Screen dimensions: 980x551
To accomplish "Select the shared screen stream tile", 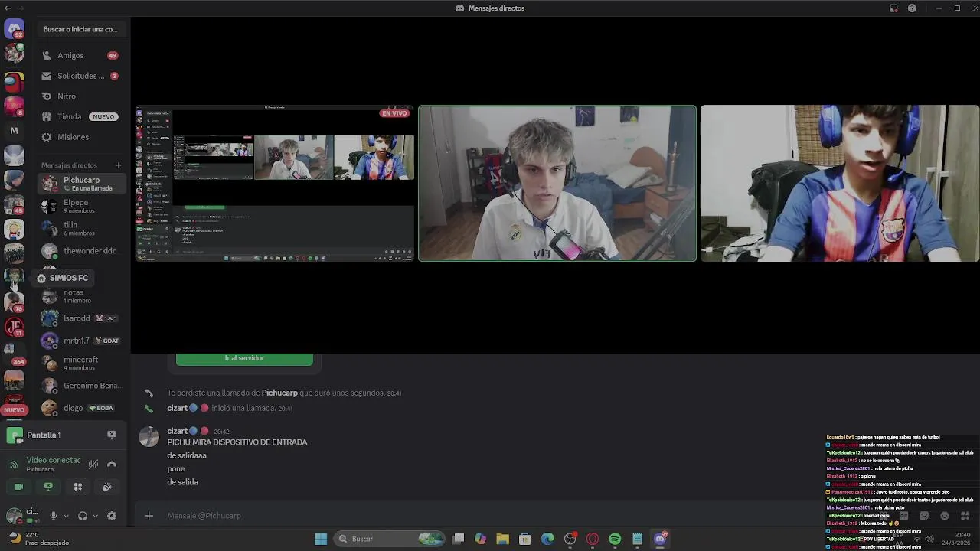I will click(x=276, y=184).
